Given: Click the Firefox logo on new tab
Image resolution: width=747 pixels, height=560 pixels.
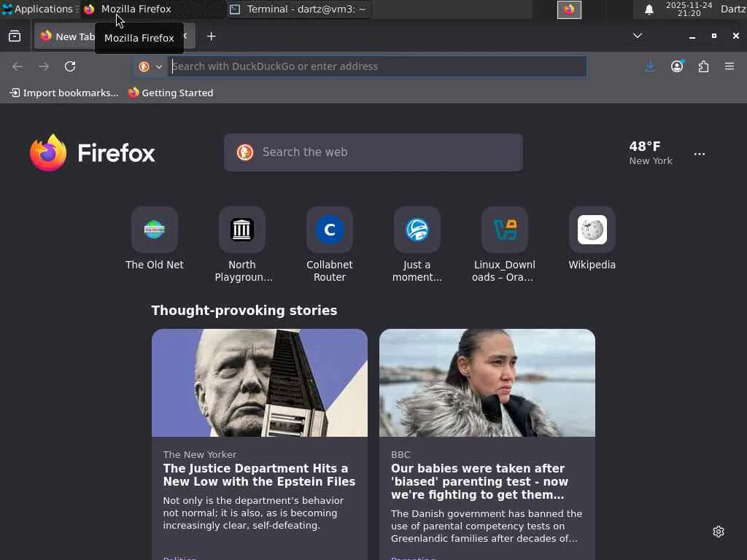Looking at the screenshot, I should (x=93, y=153).
